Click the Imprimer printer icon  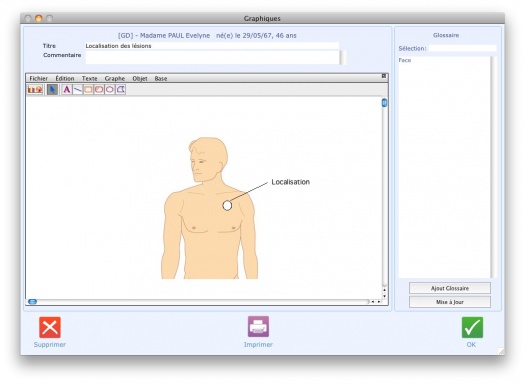[x=258, y=326]
